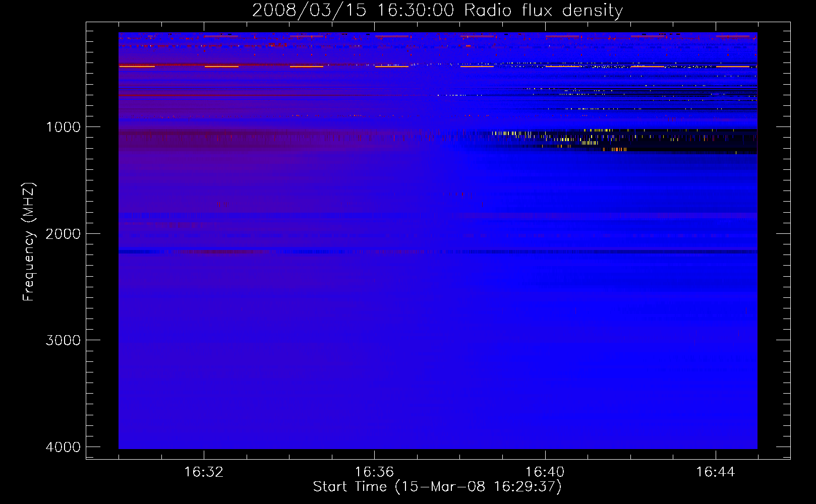Click the 16:36 time axis label
Image resolution: width=816 pixels, height=504 pixels.
374,472
